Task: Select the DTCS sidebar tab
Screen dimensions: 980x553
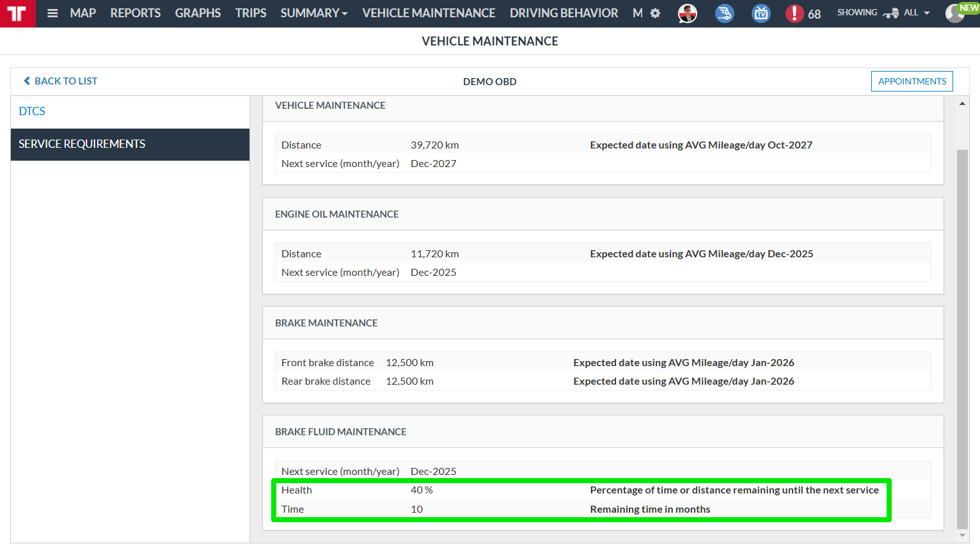Action: point(32,111)
